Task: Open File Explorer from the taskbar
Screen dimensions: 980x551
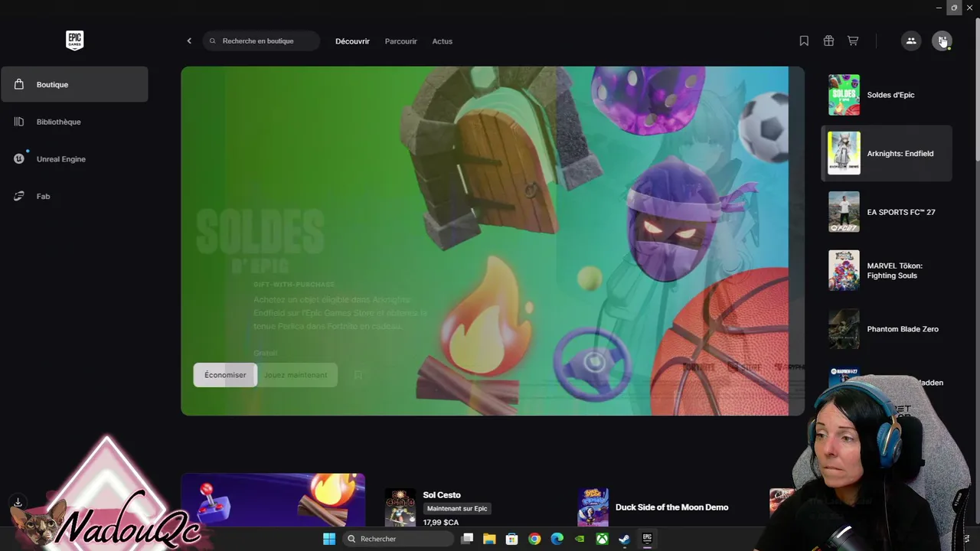Action: click(490, 539)
